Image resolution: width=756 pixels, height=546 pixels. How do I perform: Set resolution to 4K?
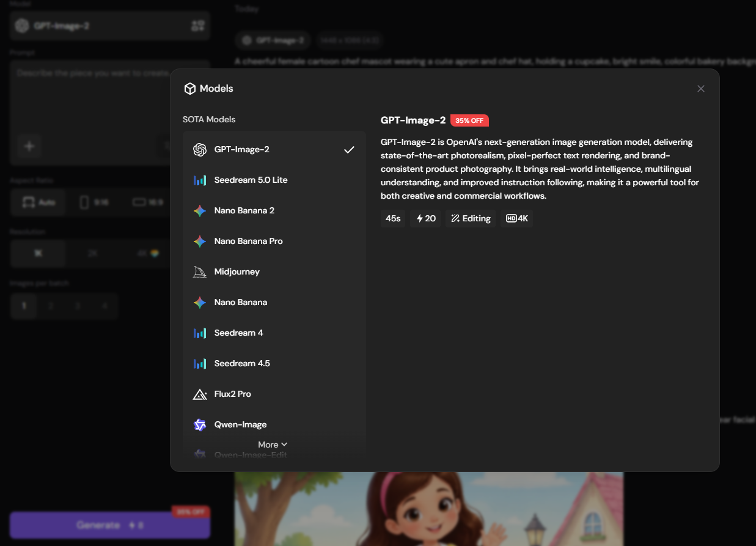coord(147,253)
